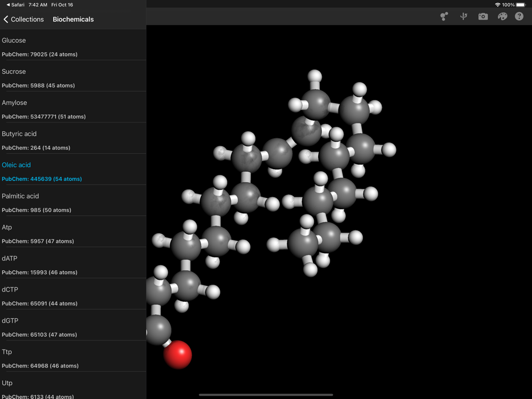Take a snapshot with camera icon
Viewport: 532px width, 399px height.
click(x=483, y=16)
